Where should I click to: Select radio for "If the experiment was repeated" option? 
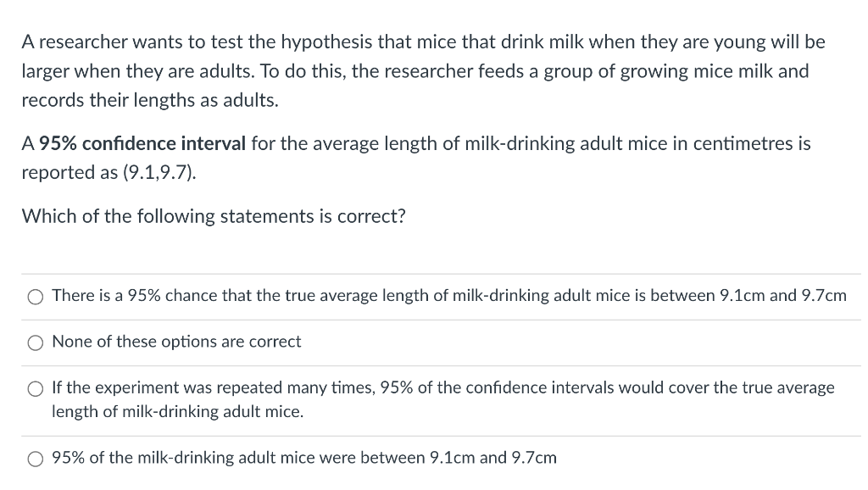click(x=36, y=389)
